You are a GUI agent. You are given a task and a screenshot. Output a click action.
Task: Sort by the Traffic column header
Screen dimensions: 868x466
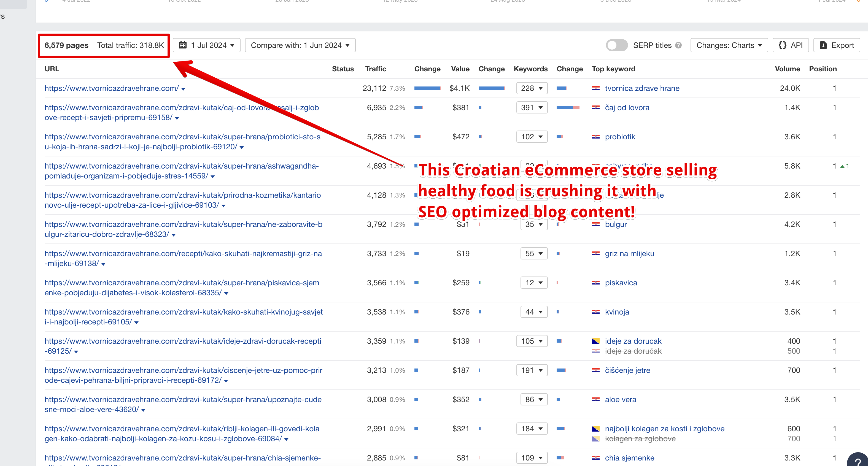375,69
